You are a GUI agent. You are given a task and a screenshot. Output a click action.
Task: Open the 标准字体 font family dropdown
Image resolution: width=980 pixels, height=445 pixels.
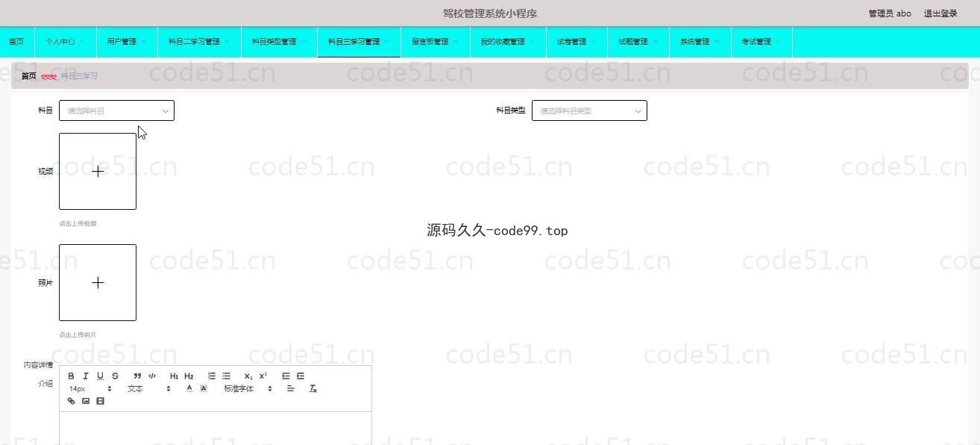pyautogui.click(x=248, y=388)
